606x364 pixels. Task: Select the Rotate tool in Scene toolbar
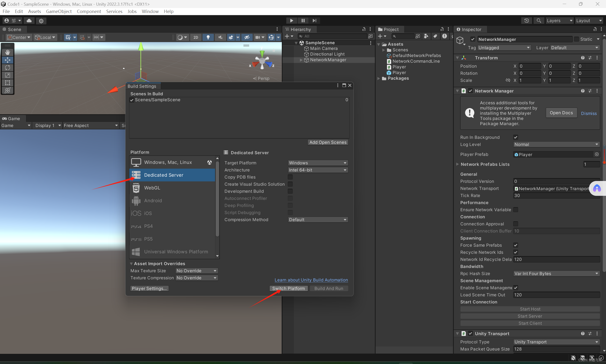pyautogui.click(x=8, y=67)
